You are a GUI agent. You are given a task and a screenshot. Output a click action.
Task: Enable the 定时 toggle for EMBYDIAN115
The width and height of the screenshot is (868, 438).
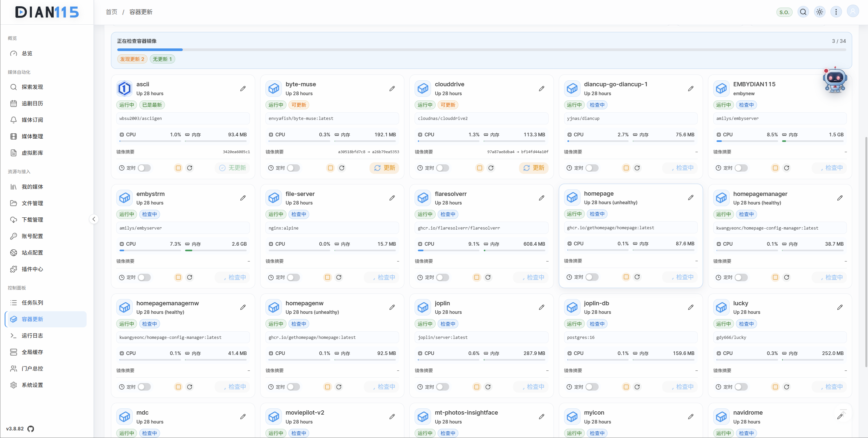pyautogui.click(x=741, y=168)
